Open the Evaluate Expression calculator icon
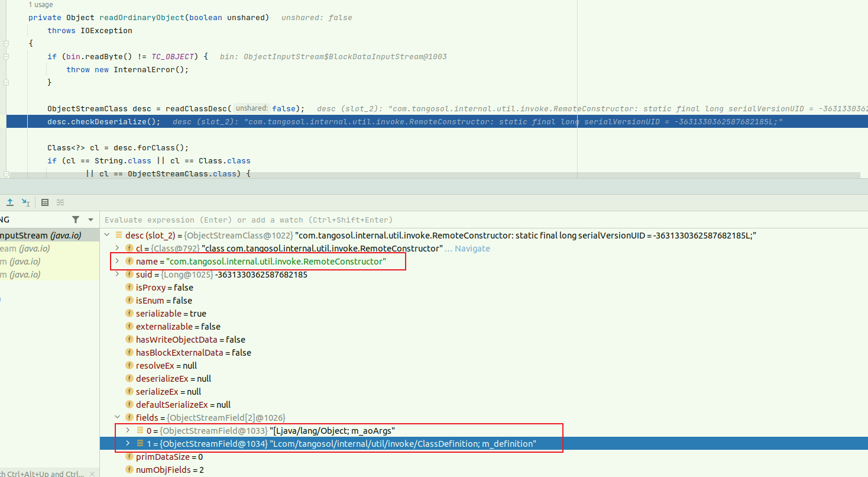The height and width of the screenshot is (477, 868). point(45,202)
